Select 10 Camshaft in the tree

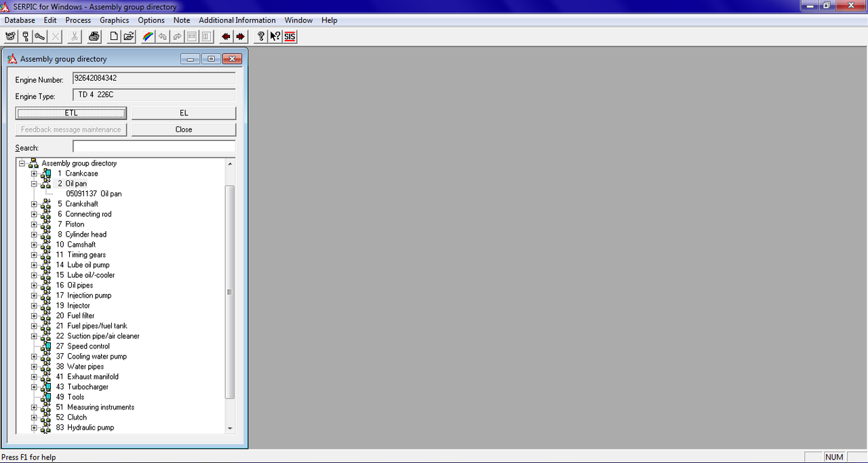click(x=76, y=245)
